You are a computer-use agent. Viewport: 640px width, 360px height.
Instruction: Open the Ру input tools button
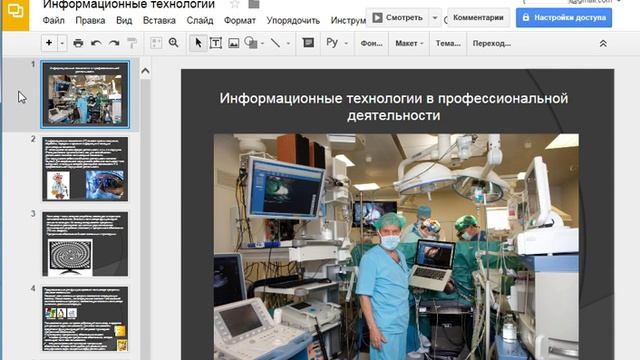coord(332,43)
